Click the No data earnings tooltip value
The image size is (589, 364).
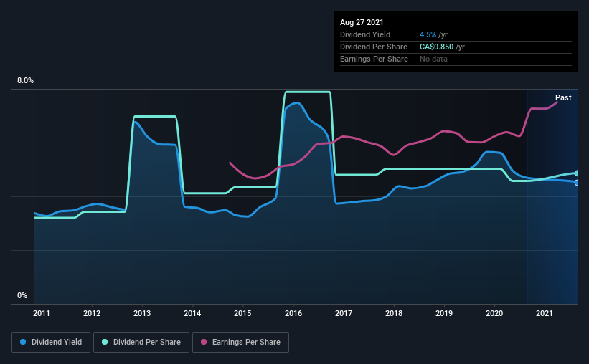coord(433,59)
